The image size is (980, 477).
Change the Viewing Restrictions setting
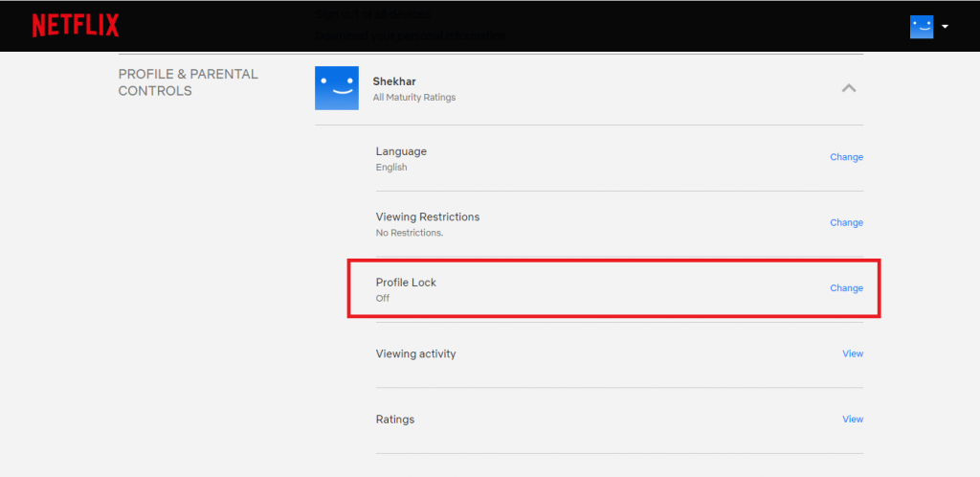click(846, 222)
